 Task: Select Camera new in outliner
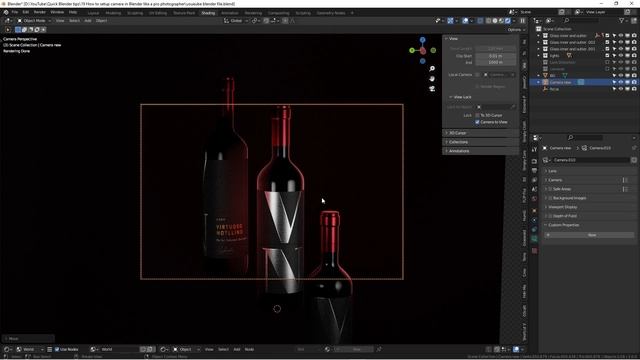coord(561,82)
